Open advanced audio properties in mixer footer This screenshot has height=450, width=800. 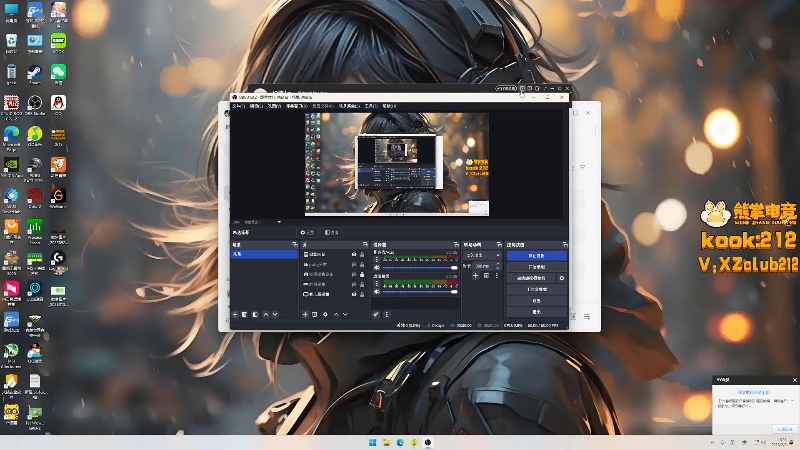[x=376, y=315]
